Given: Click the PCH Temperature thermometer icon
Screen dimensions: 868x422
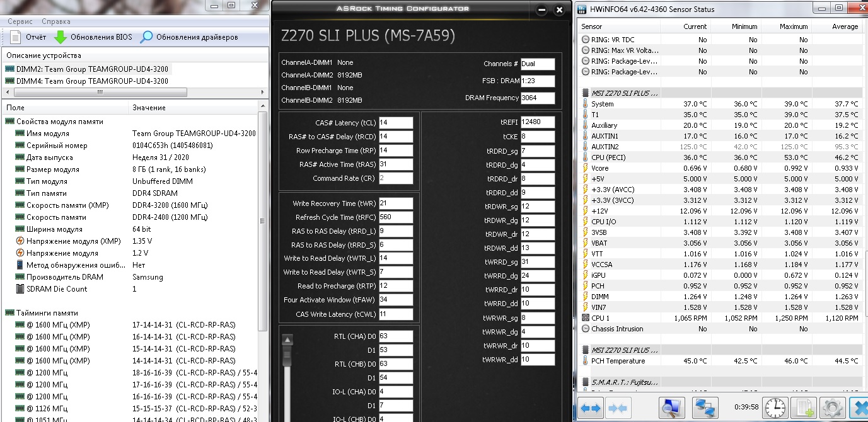Looking at the screenshot, I should pos(585,361).
